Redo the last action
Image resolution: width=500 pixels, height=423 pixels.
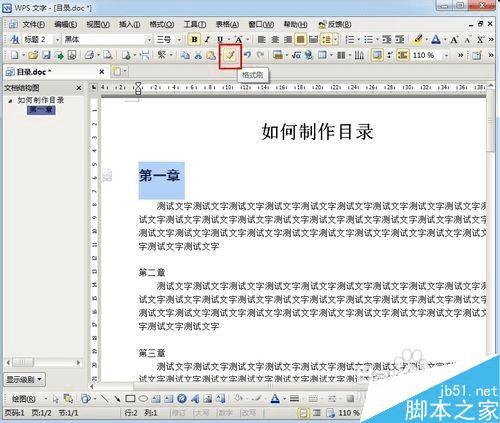point(260,55)
